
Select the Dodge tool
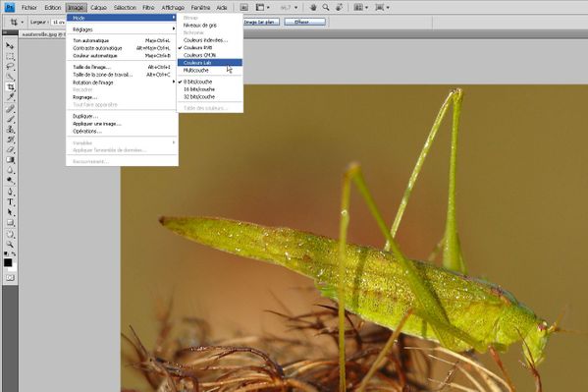(10, 180)
